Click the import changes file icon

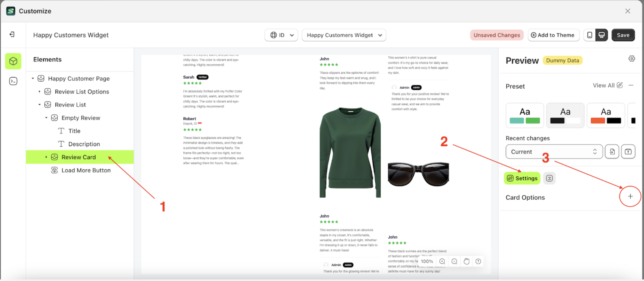pyautogui.click(x=612, y=152)
